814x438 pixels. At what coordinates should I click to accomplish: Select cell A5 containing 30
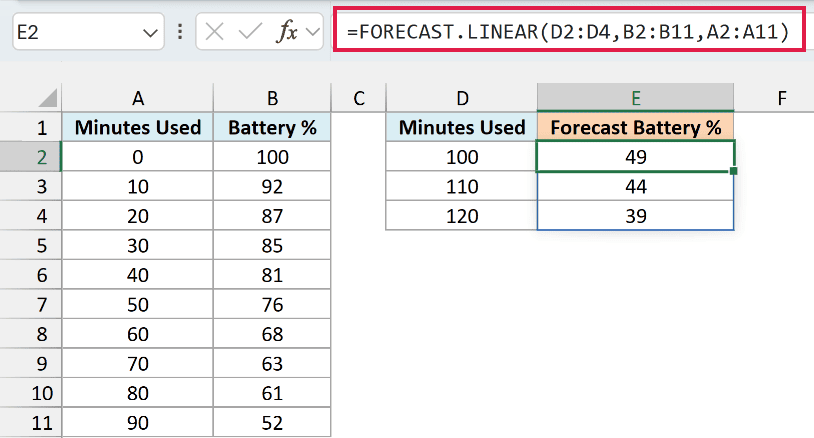click(138, 245)
